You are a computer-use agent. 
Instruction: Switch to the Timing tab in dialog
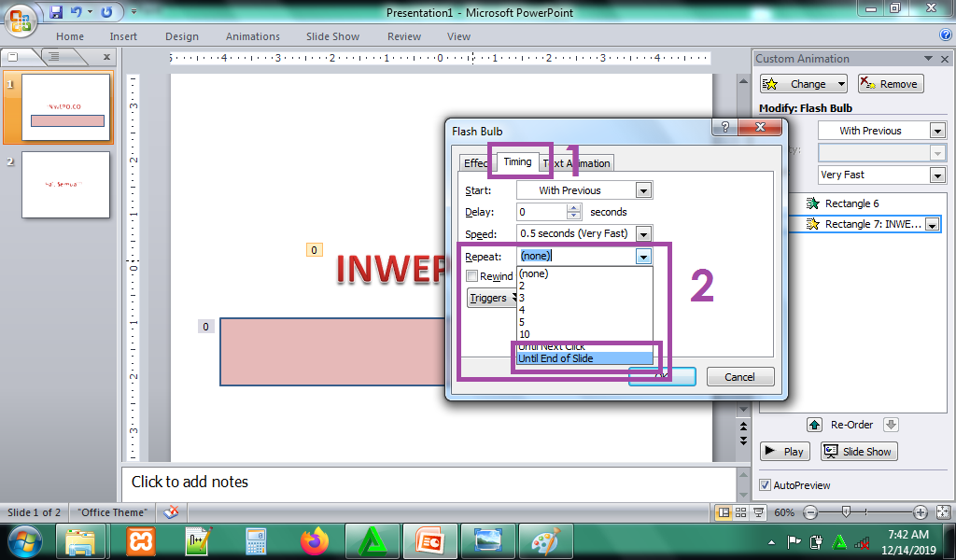[x=517, y=161]
